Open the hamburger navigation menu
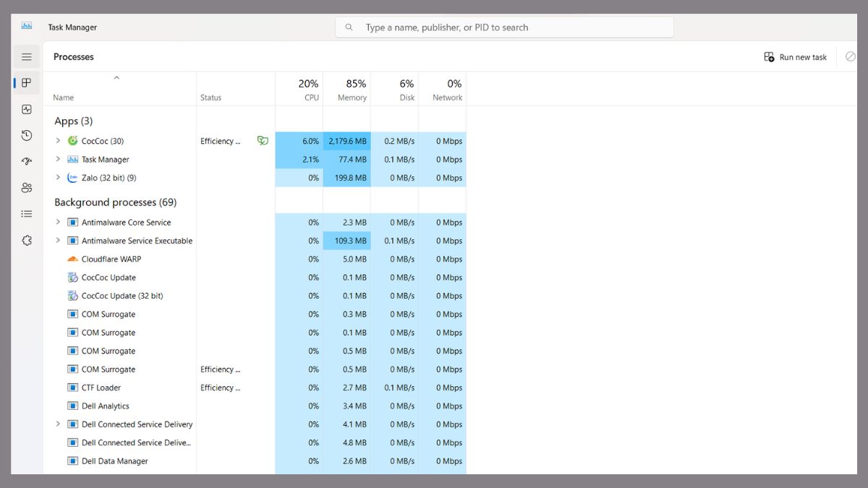 (x=27, y=56)
